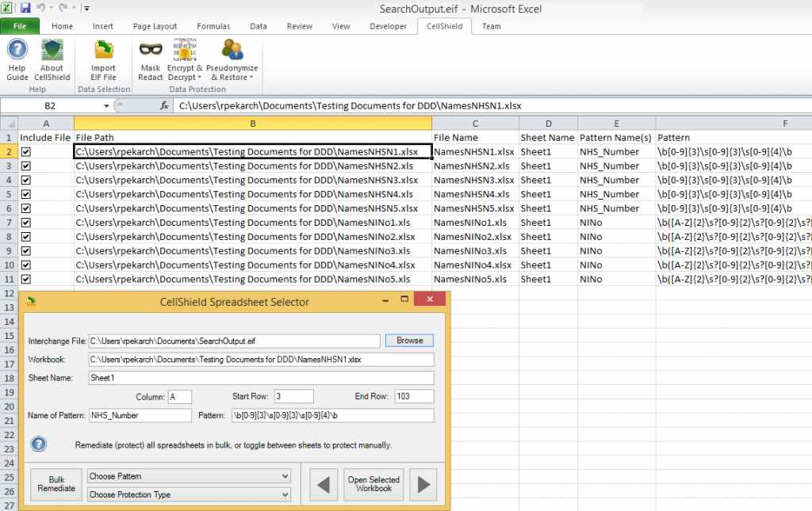
Task: Click the Save icon in quick access toolbar
Action: 25,8
